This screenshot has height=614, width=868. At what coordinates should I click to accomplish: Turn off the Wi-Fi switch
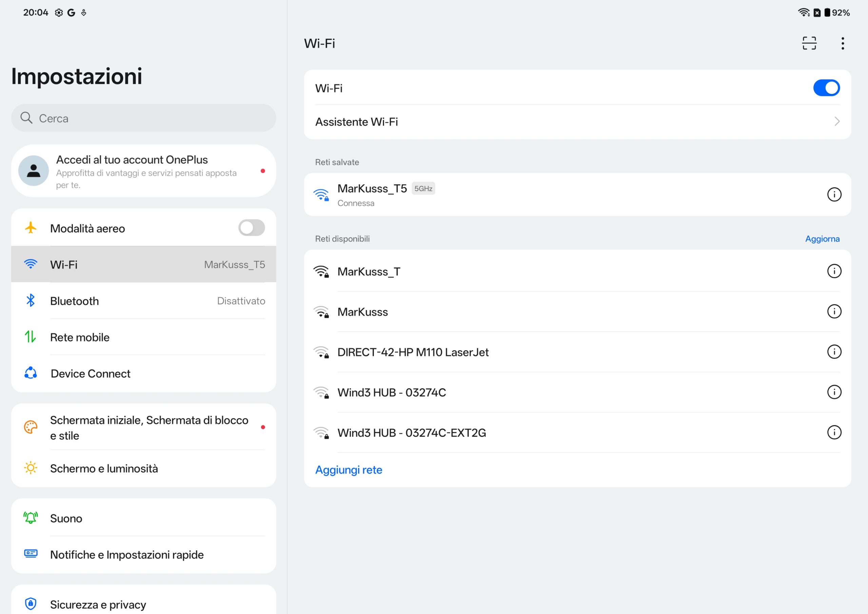pos(826,88)
